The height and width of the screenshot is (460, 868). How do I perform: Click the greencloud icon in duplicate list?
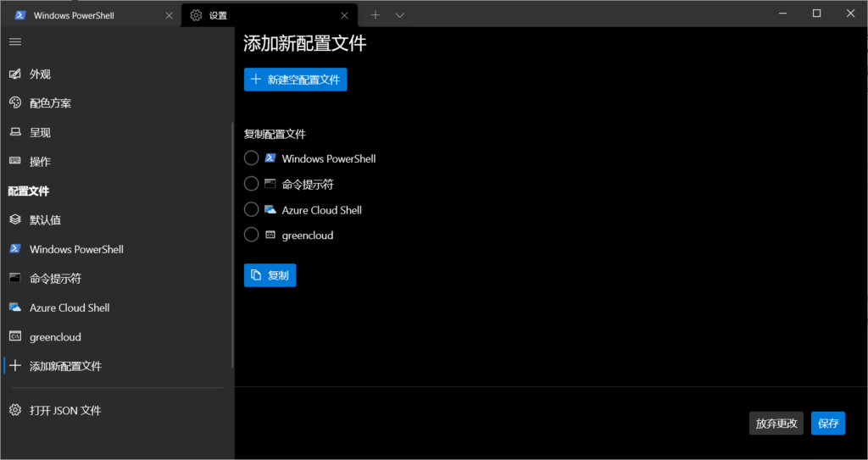click(270, 235)
